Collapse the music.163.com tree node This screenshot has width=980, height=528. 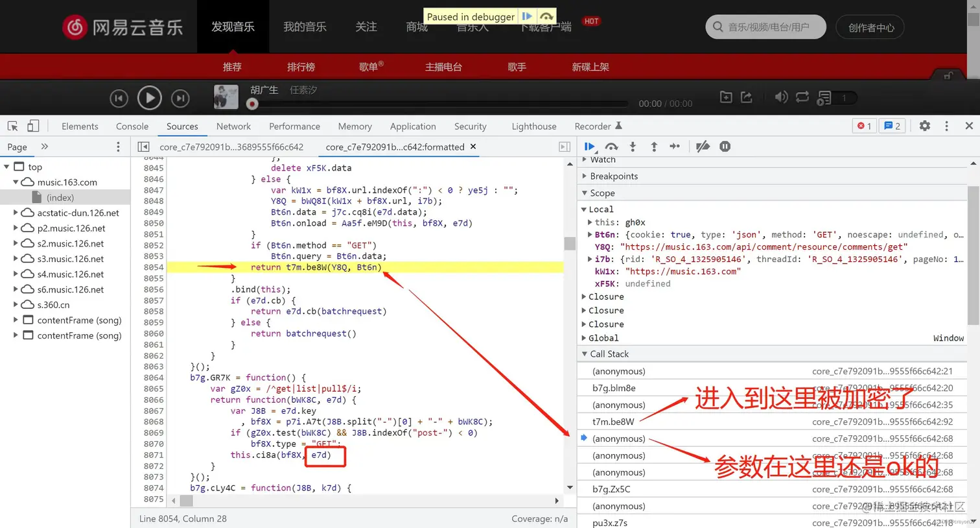point(16,182)
